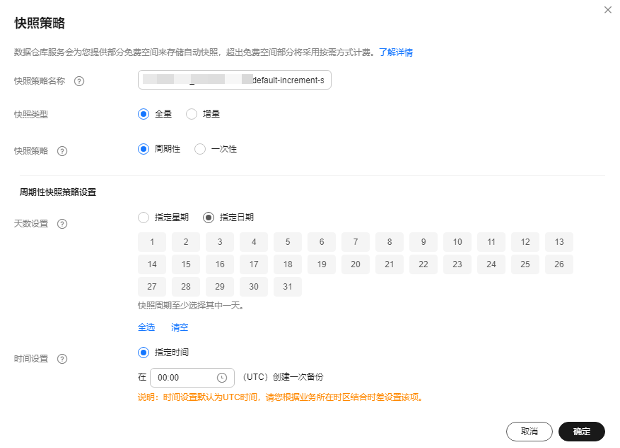Toggle day 6 in date grid
The width and height of the screenshot is (620, 448).
point(322,242)
